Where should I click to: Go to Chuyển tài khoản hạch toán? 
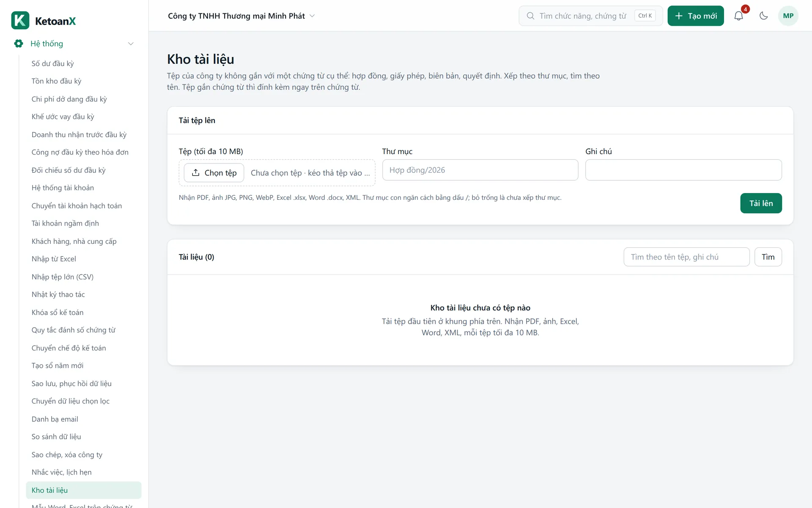click(x=84, y=206)
